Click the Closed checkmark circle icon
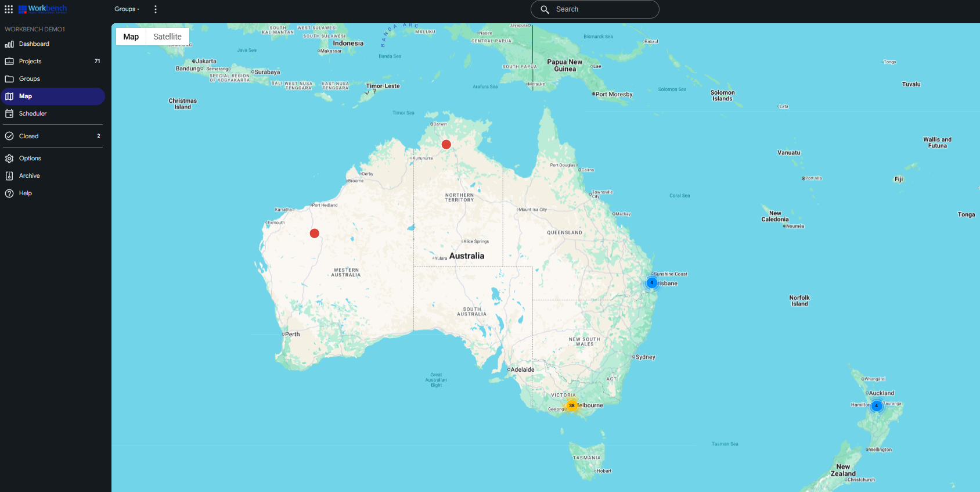Image resolution: width=980 pixels, height=492 pixels. [9, 136]
